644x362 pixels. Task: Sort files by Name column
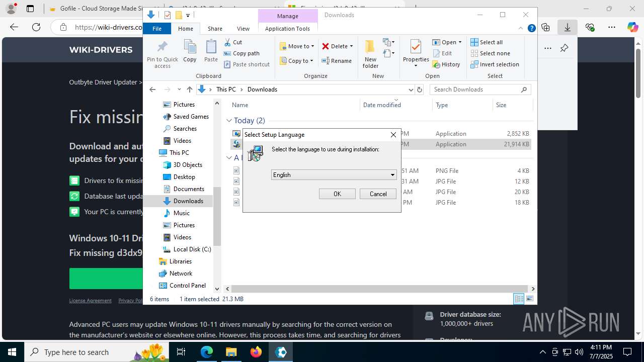(x=240, y=105)
